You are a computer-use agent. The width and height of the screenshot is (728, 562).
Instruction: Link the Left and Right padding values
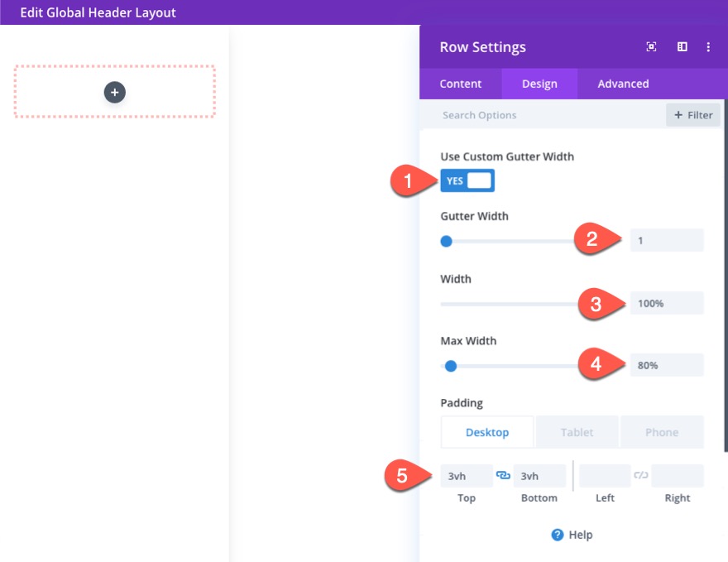tap(641, 475)
